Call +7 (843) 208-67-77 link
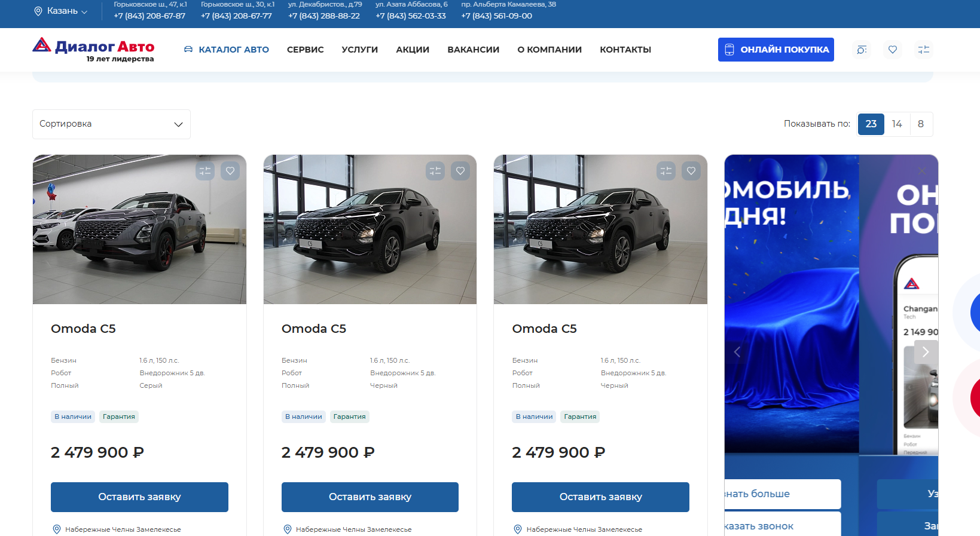Viewport: 980px width, 536px height. (237, 16)
